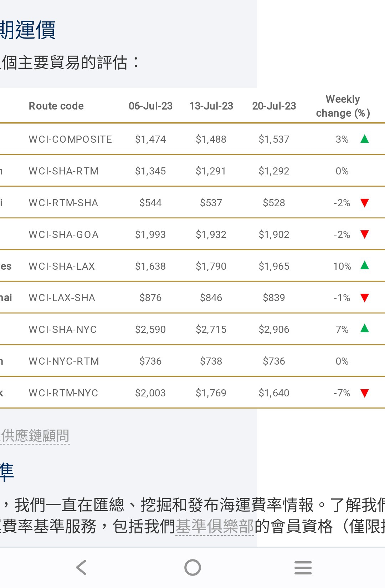Select the 20-Jul-23 column header
This screenshot has width=385, height=588.
click(274, 106)
